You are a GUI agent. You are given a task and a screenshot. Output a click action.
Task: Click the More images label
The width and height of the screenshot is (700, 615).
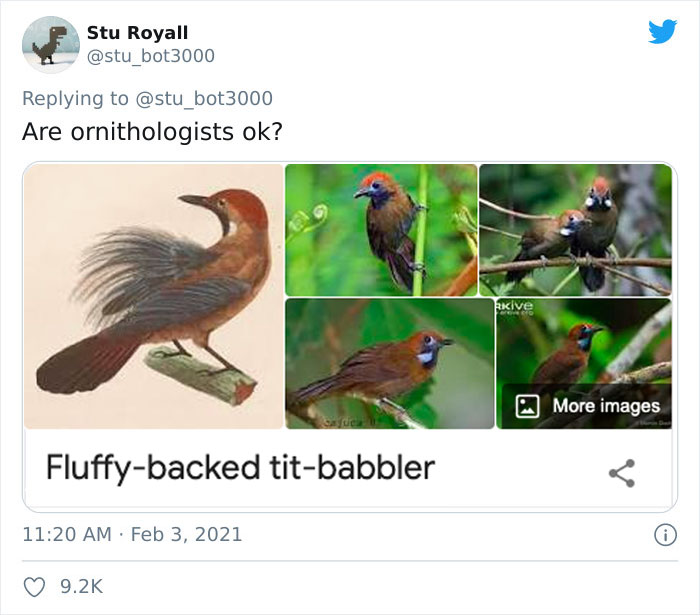pyautogui.click(x=606, y=405)
